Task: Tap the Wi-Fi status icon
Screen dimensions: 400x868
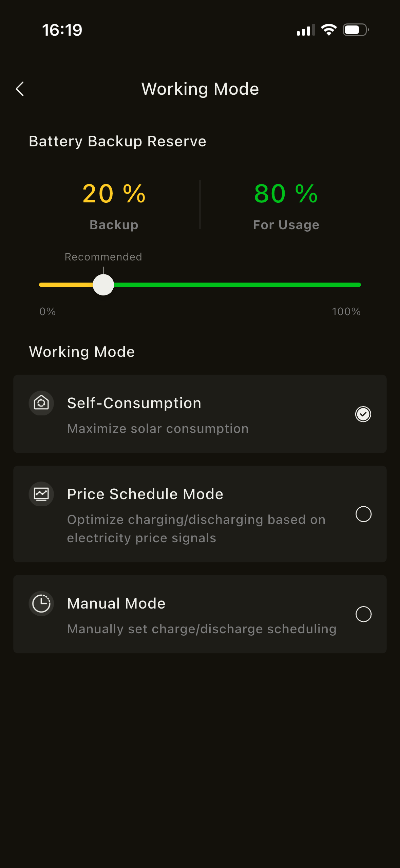Action: pyautogui.click(x=329, y=30)
